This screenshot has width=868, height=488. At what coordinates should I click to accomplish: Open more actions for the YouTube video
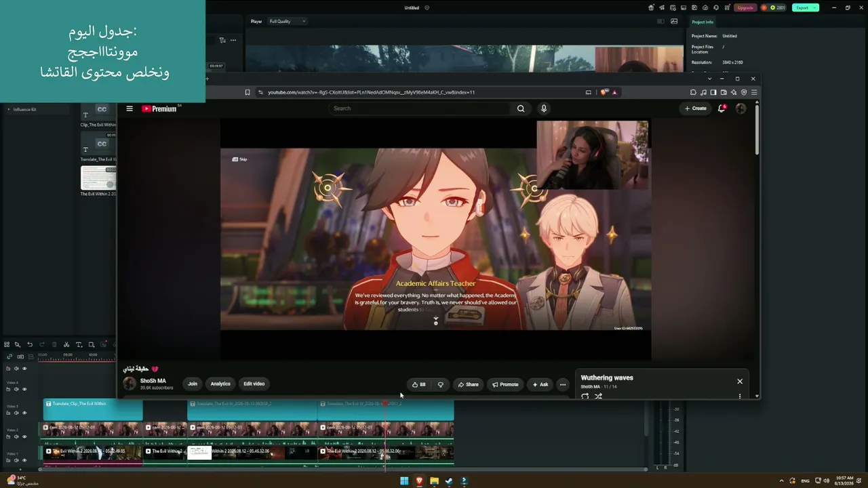coord(562,384)
